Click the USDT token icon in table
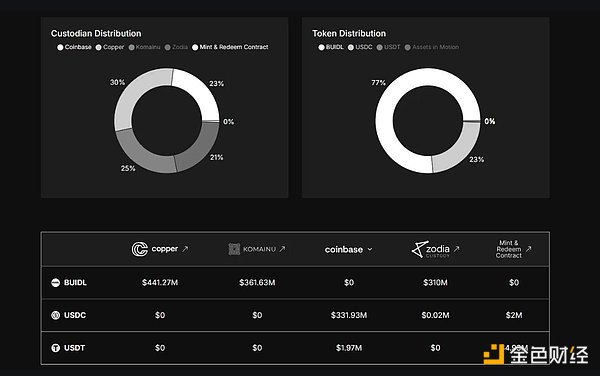 [x=55, y=348]
